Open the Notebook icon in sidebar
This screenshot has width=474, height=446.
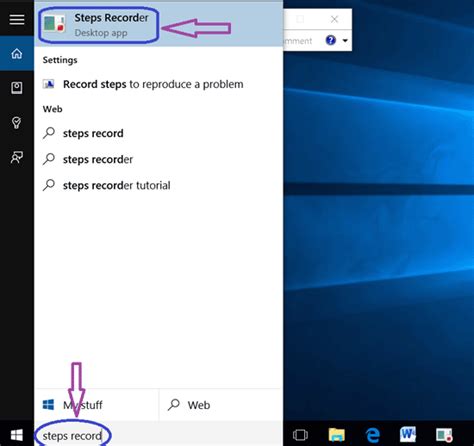(x=17, y=88)
